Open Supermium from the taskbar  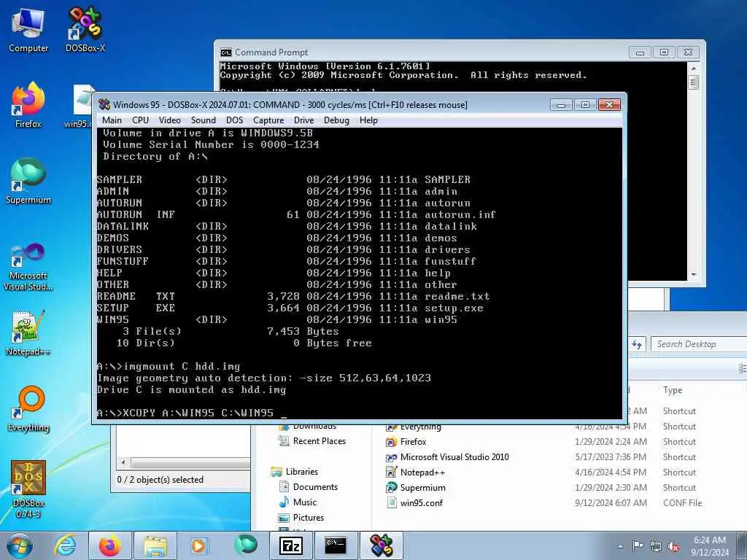coord(245,545)
